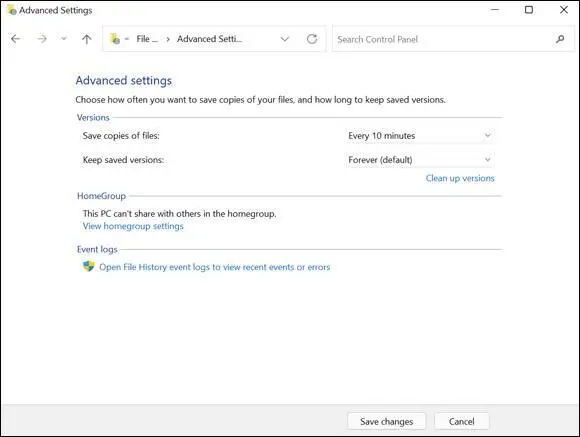Close the Advanced Settings window

click(564, 10)
